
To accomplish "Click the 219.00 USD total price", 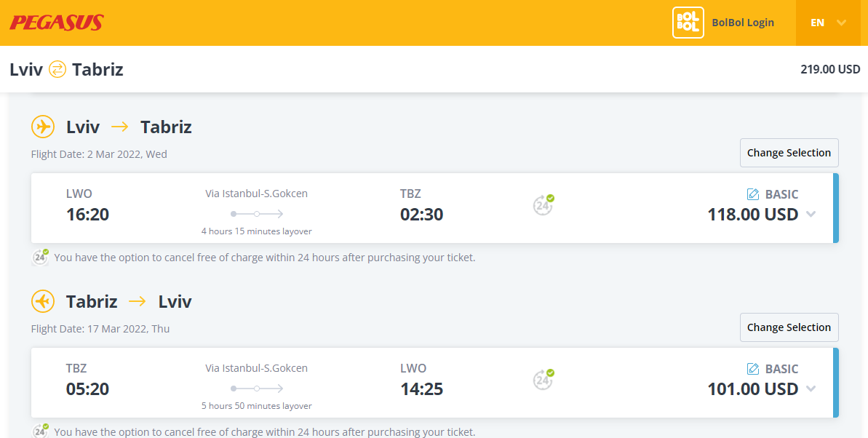I will click(830, 69).
